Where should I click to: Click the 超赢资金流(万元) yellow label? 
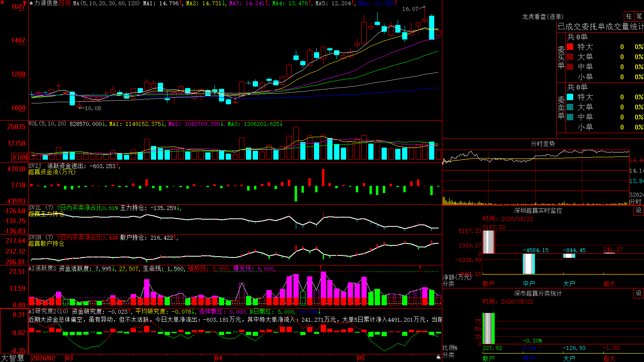click(x=52, y=172)
